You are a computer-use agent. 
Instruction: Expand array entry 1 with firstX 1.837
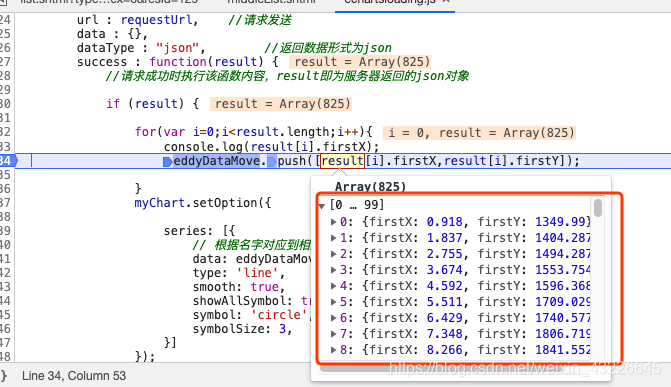333,238
